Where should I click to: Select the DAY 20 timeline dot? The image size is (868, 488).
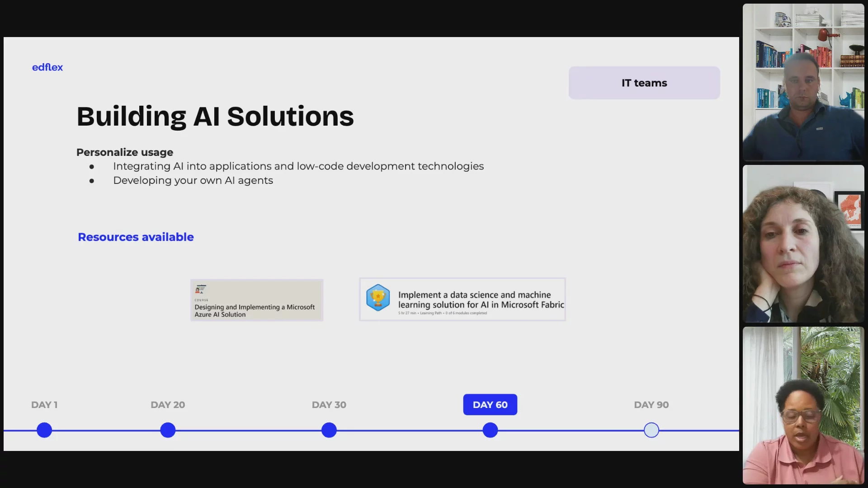click(168, 430)
